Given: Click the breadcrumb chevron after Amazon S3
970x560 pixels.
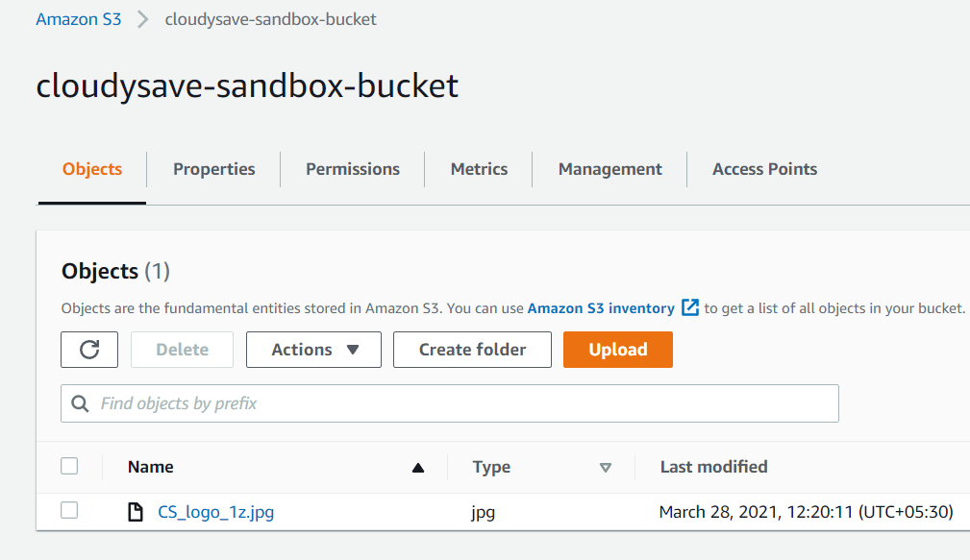Looking at the screenshot, I should coord(143,19).
